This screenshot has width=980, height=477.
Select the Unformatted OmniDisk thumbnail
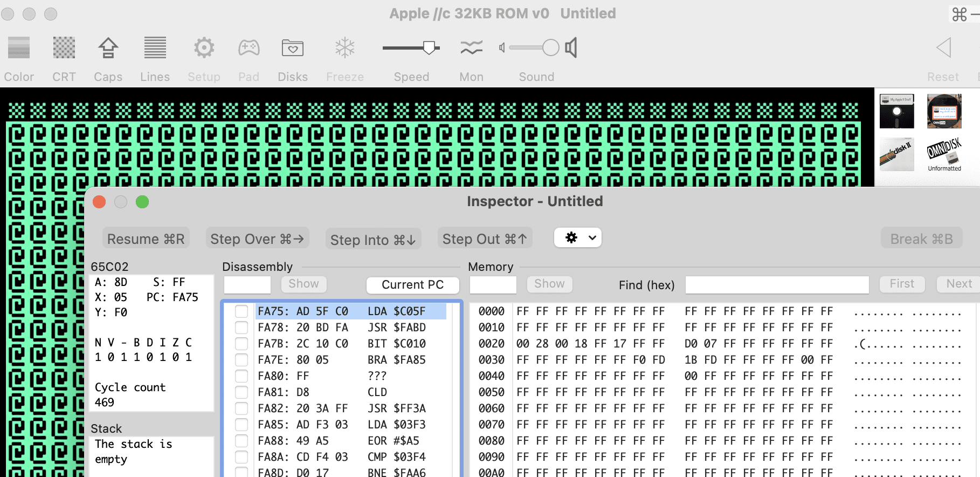[x=944, y=155]
